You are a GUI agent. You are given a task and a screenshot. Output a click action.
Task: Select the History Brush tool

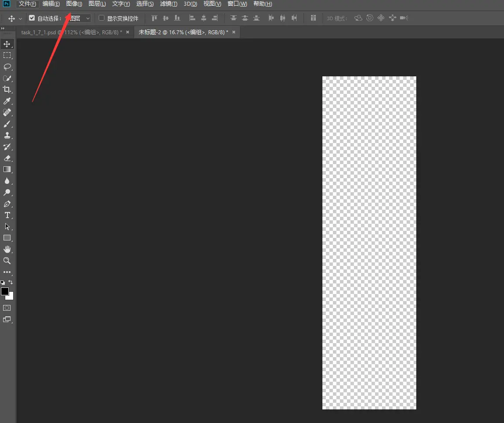pos(7,147)
